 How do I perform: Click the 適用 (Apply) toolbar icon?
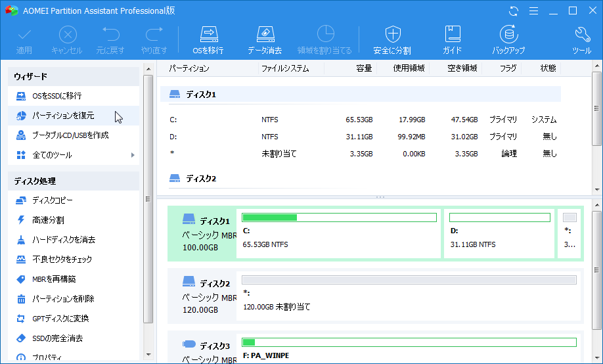click(24, 40)
